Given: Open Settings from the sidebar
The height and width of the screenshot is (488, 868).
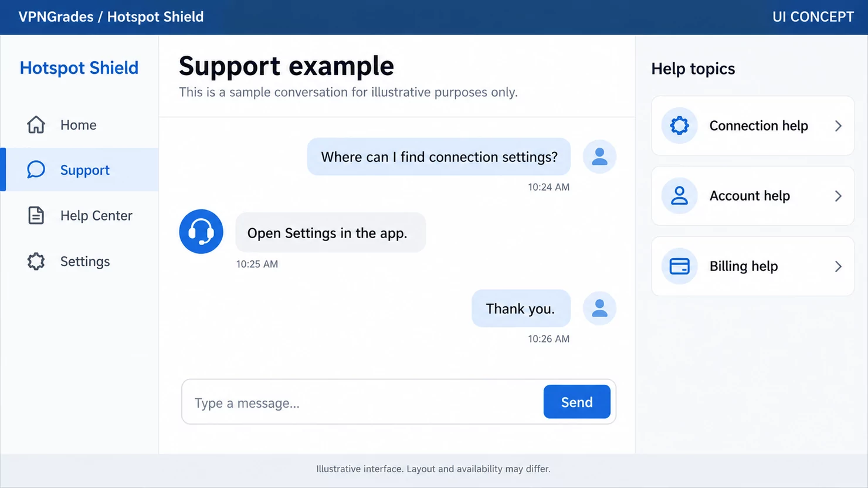Looking at the screenshot, I should [80, 261].
